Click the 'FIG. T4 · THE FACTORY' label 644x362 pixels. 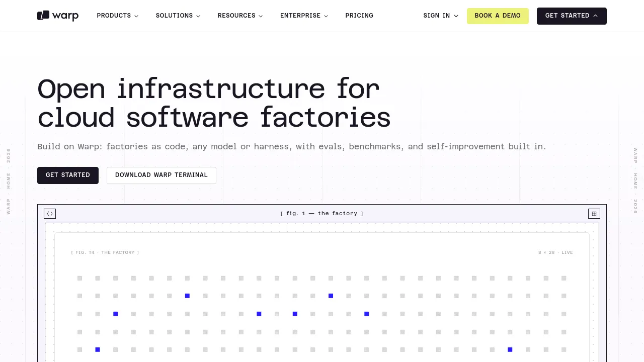[105, 252]
